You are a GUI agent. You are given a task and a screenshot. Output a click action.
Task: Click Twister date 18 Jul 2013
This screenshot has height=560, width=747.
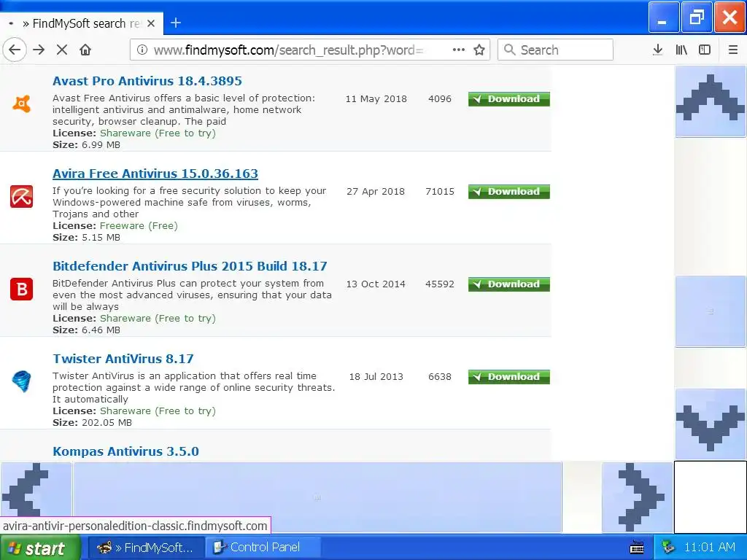tap(376, 377)
